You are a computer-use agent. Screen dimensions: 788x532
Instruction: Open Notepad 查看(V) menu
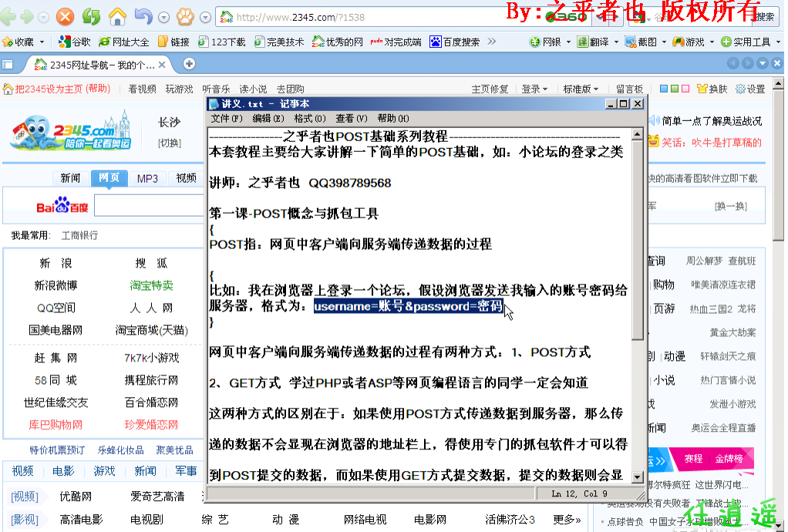352,119
